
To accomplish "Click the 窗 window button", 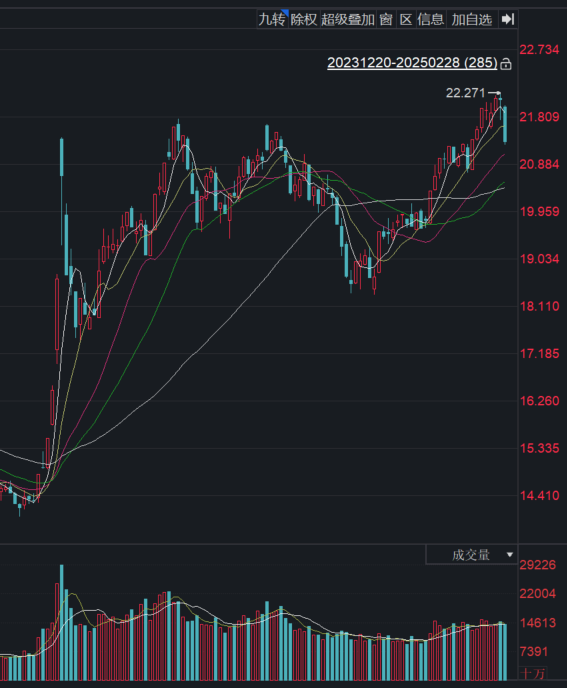I will click(386, 19).
